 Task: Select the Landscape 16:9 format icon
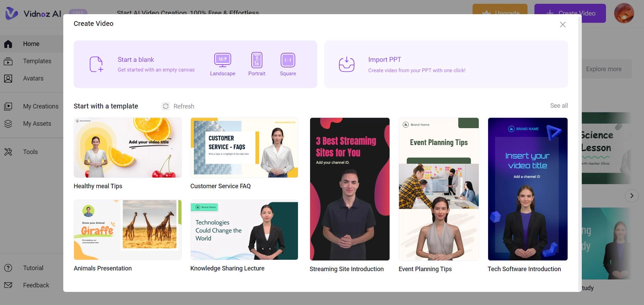(222, 60)
